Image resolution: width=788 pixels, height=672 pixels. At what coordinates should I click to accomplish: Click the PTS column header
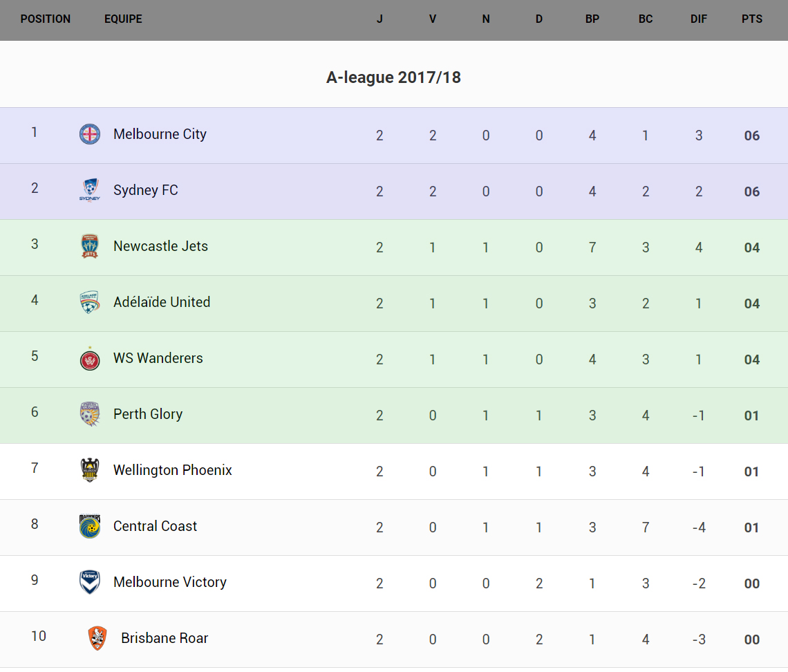click(x=752, y=19)
